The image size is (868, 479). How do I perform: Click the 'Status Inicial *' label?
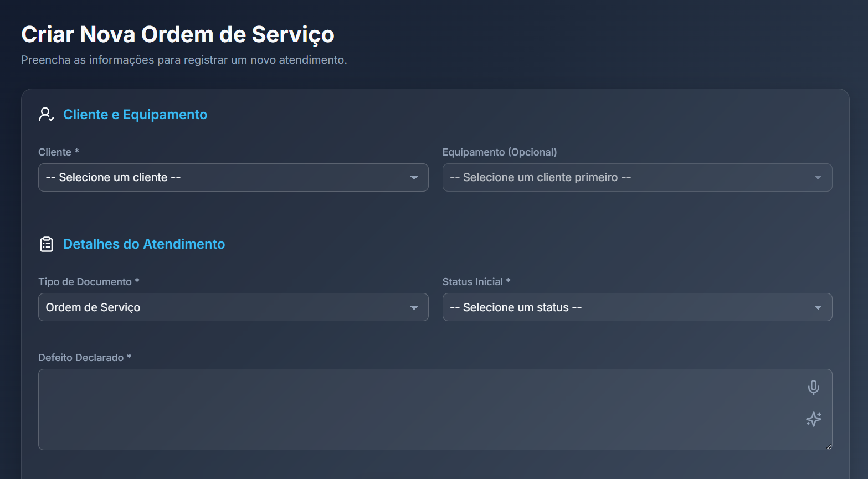click(x=476, y=282)
